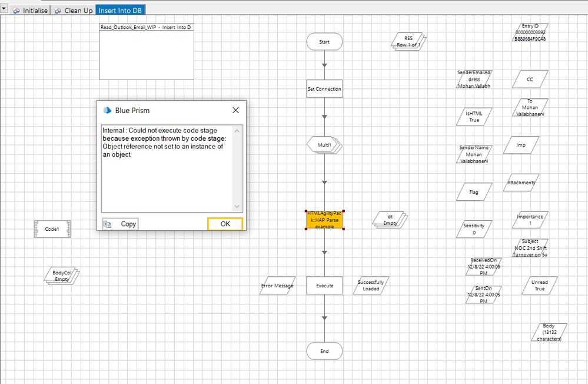Select the SenderEmailAddress data item
Viewport: 588px width, 384px height.
474,79
